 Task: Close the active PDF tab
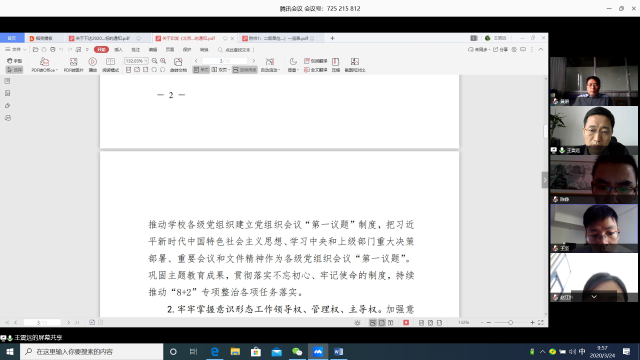click(x=232, y=38)
